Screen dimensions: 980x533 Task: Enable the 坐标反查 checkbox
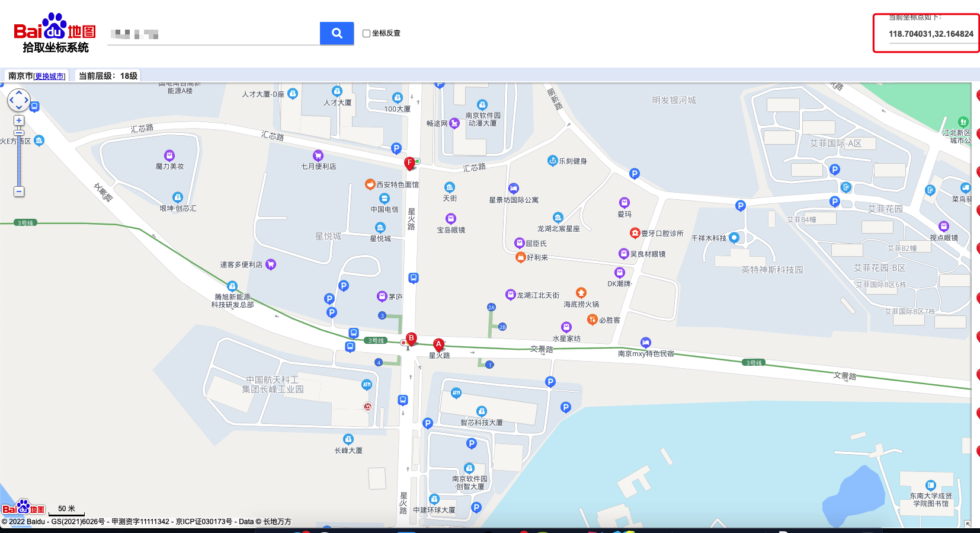pyautogui.click(x=366, y=33)
